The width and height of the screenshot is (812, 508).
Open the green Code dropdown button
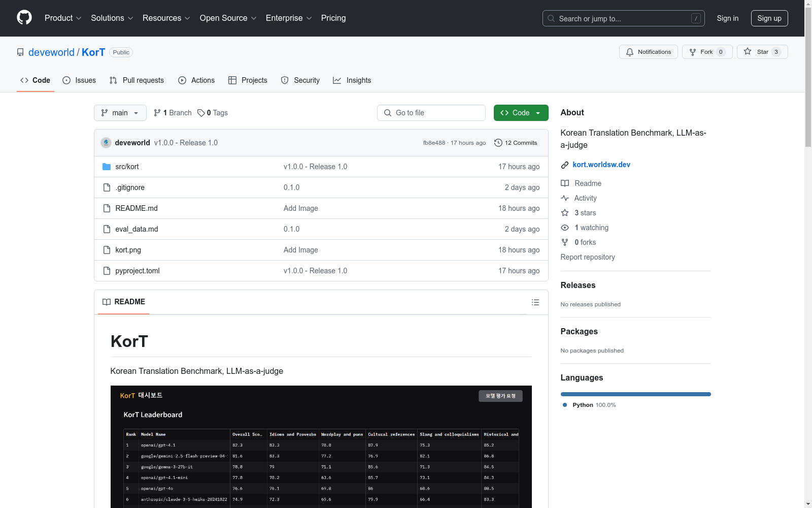tap(521, 113)
